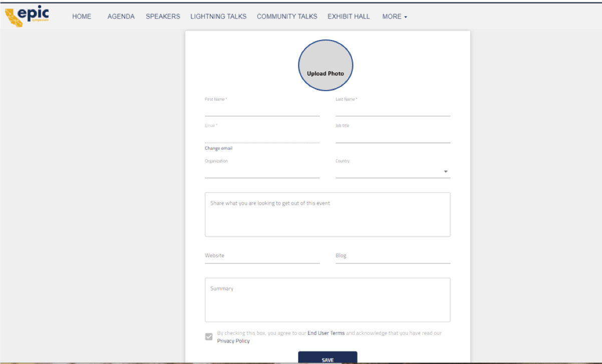Open the Privacy Policy link
The image size is (602, 364).
pyautogui.click(x=233, y=341)
